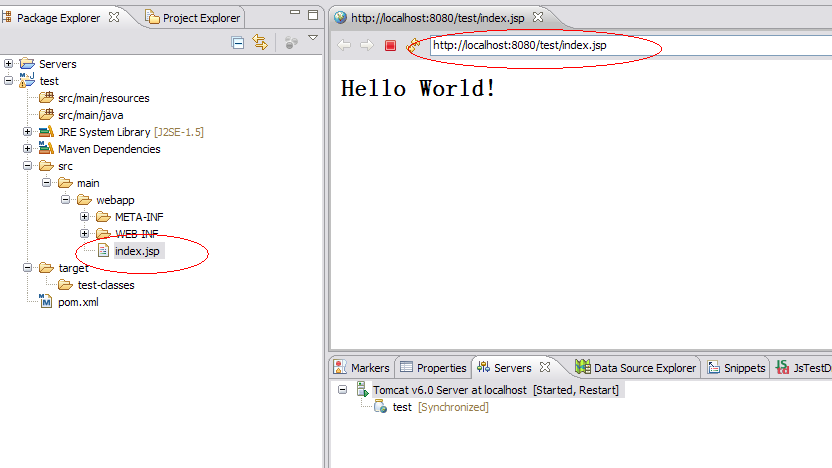The width and height of the screenshot is (832, 468).
Task: Switch to Package Explorer tab
Action: (58, 18)
